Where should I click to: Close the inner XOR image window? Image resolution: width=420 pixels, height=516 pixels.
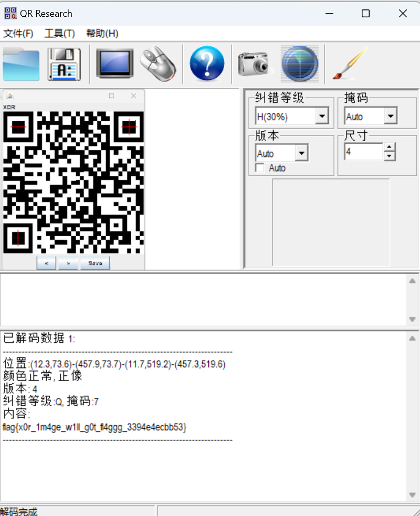click(133, 96)
